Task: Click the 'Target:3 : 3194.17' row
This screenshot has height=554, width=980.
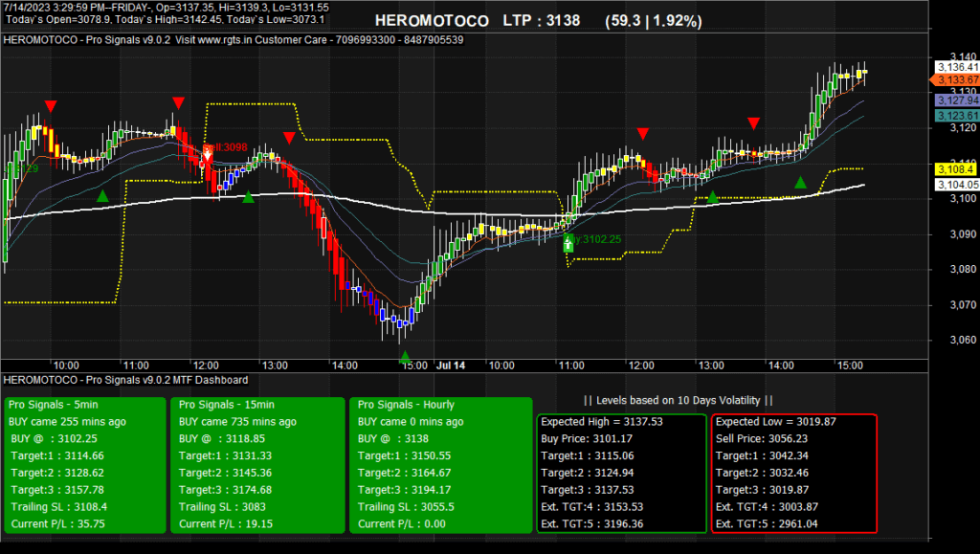Action: pyautogui.click(x=404, y=490)
